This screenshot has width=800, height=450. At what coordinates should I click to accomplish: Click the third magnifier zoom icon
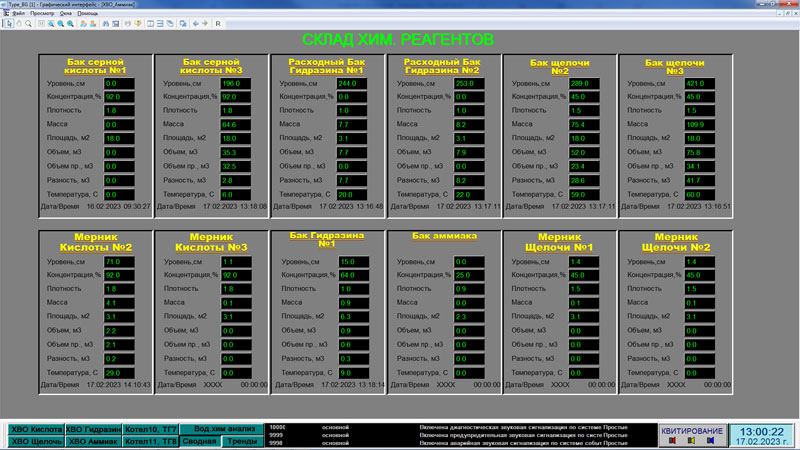tap(70, 23)
